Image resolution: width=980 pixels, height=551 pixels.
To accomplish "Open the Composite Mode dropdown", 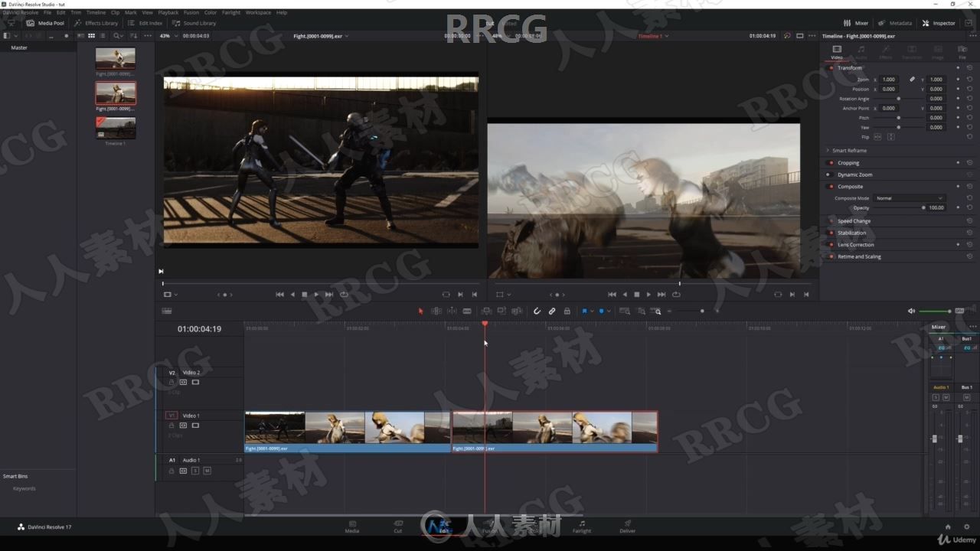I will pos(910,198).
